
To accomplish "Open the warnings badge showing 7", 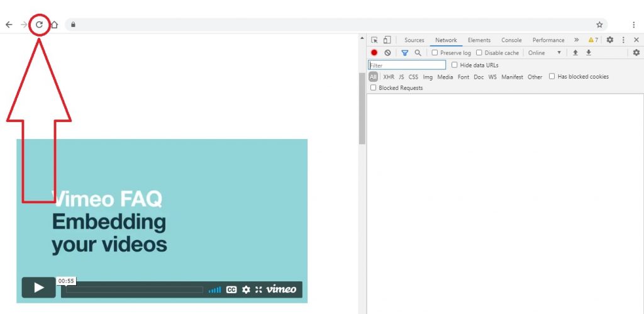I will (x=593, y=40).
